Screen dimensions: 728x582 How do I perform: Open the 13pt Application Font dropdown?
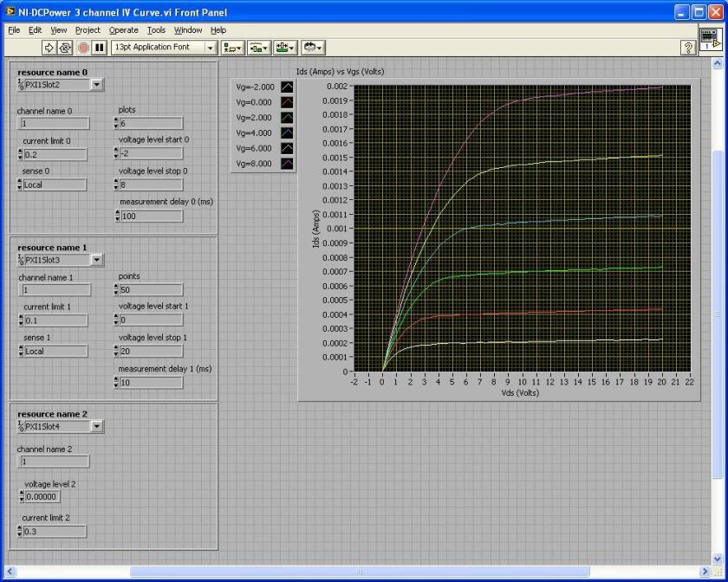point(165,48)
